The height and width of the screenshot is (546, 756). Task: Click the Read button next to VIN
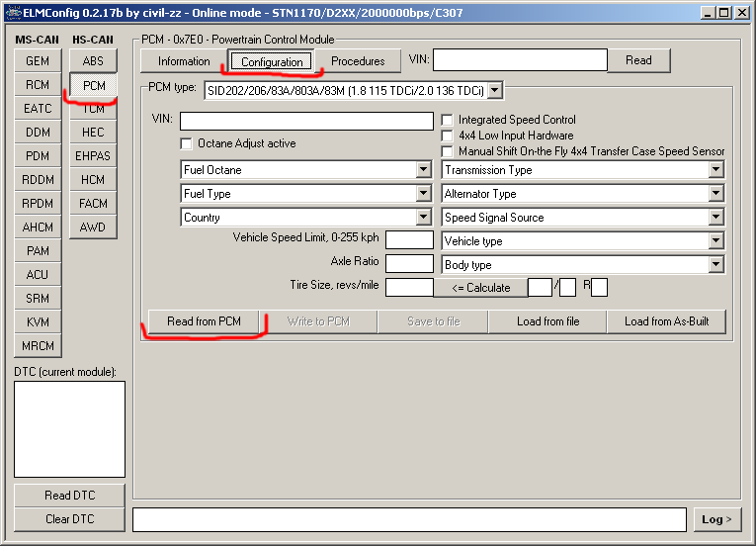[638, 60]
